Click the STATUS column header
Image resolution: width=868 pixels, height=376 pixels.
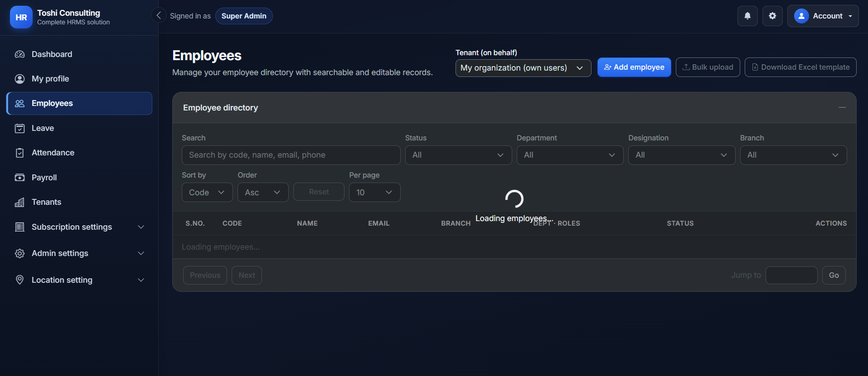[x=680, y=223]
